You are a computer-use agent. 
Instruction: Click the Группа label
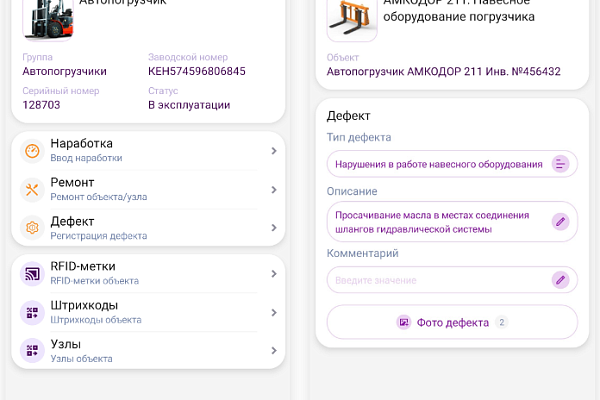38,57
